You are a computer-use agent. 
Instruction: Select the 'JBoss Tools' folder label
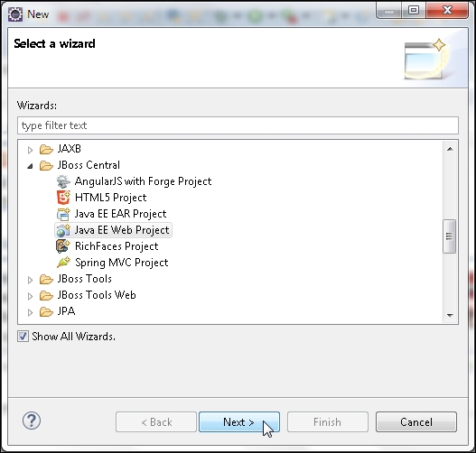click(84, 279)
